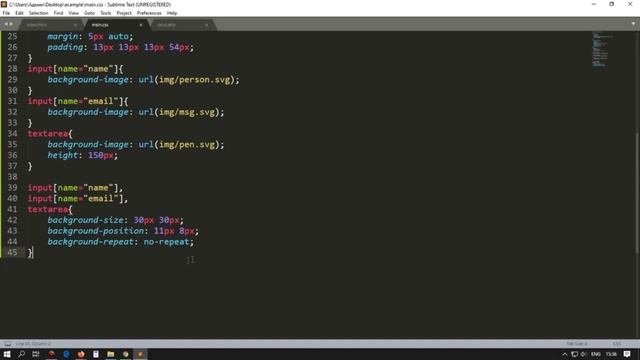640x360 pixels.
Task: Open the Project menu
Action: 124,13
